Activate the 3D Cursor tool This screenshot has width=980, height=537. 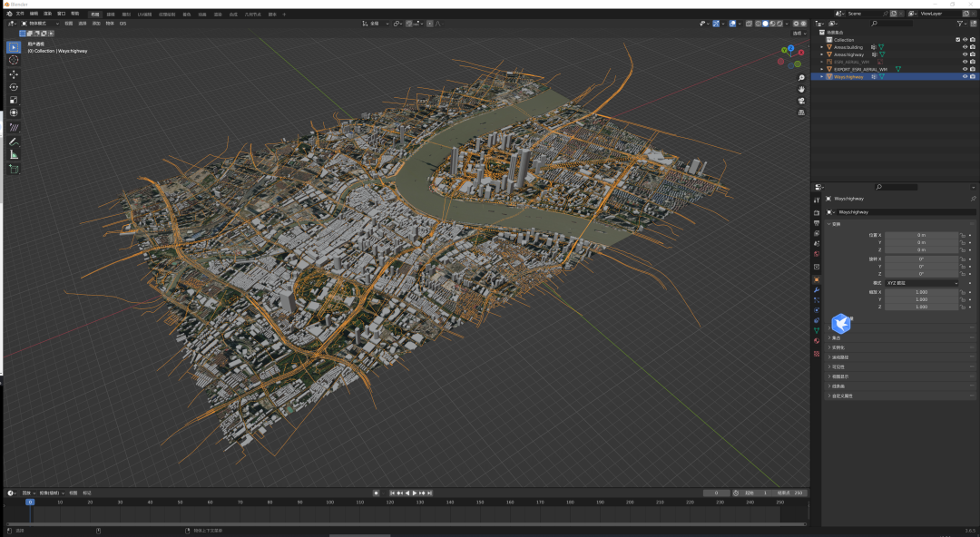14,60
